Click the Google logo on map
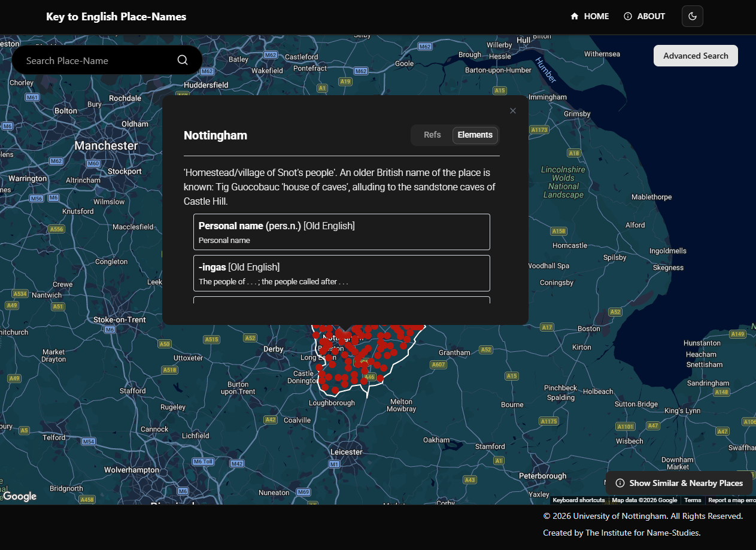Viewport: 756px width, 550px height. coord(20,496)
